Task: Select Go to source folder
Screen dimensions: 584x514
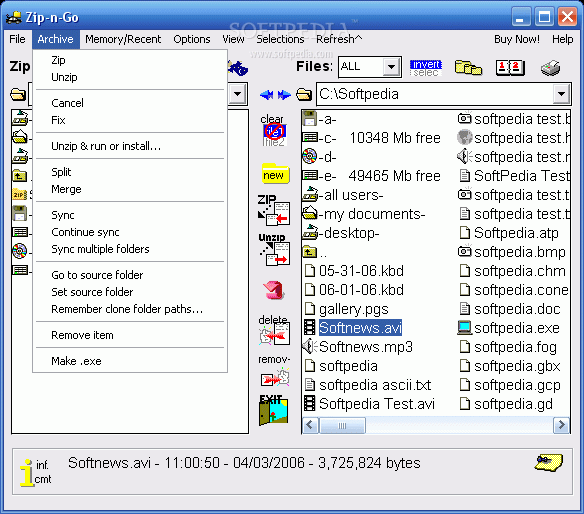Action: click(130, 275)
